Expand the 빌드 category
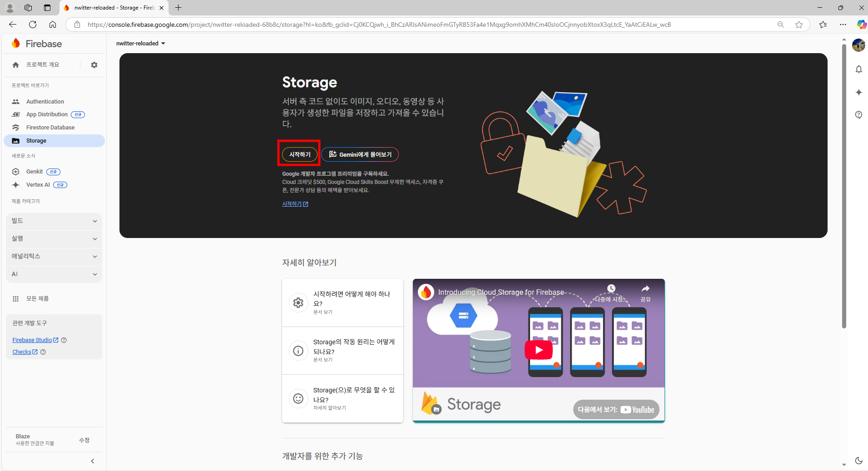 tap(54, 221)
